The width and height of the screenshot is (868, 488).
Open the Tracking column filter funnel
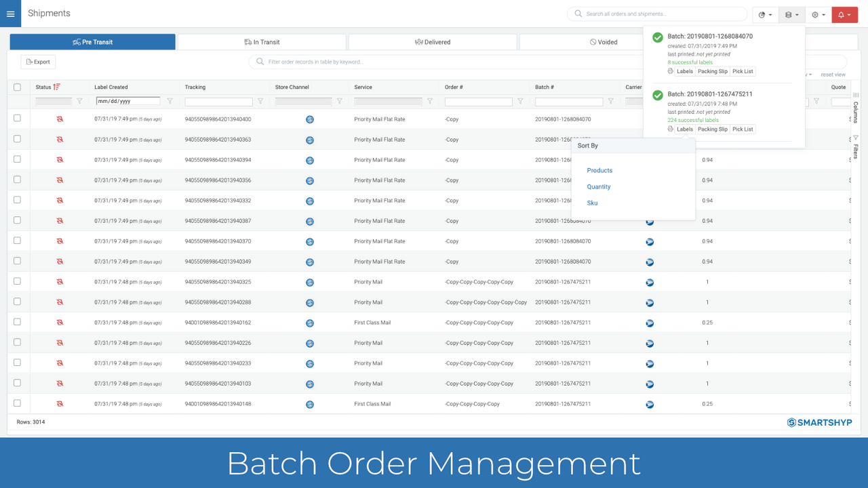click(260, 101)
